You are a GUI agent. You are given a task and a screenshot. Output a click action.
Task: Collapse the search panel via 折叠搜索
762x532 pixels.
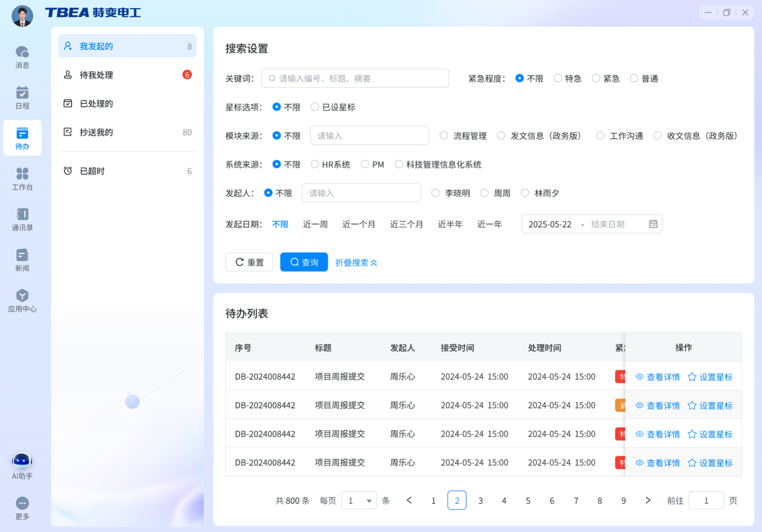click(x=356, y=263)
